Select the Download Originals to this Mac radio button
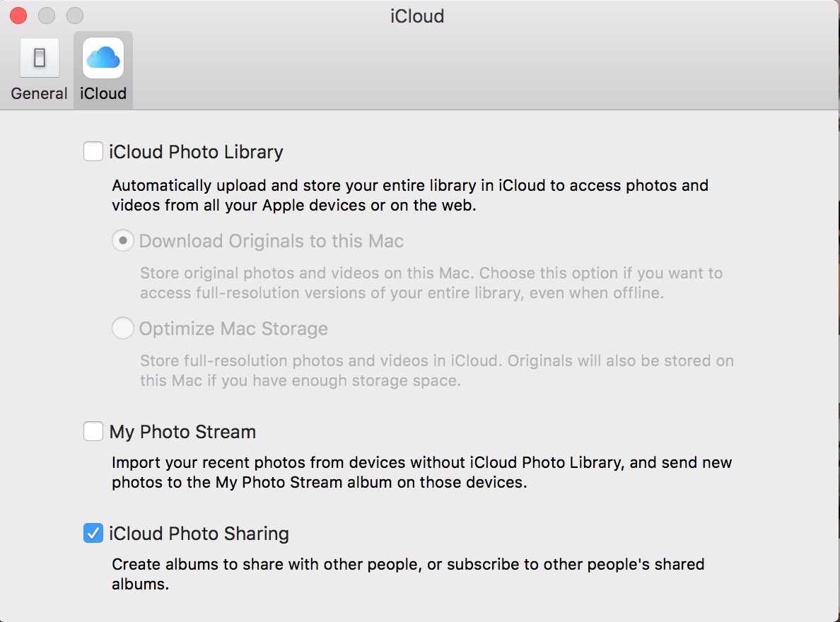 (x=123, y=241)
